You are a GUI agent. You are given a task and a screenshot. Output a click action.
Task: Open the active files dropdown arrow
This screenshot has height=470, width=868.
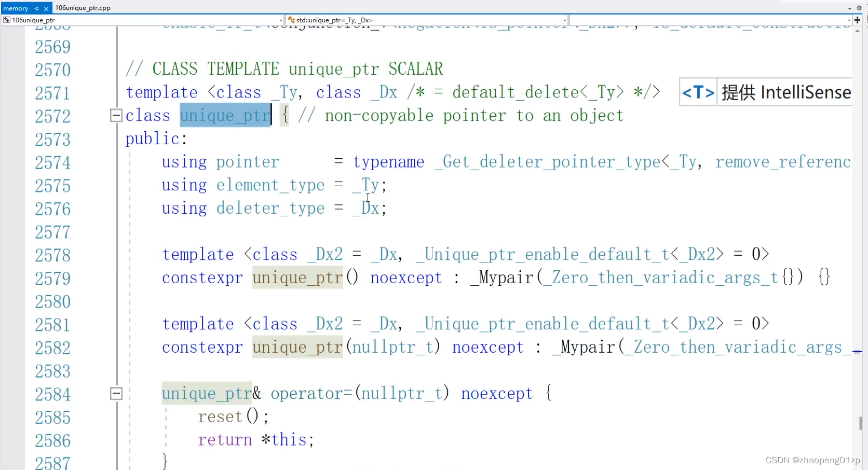pyautogui.click(x=850, y=8)
